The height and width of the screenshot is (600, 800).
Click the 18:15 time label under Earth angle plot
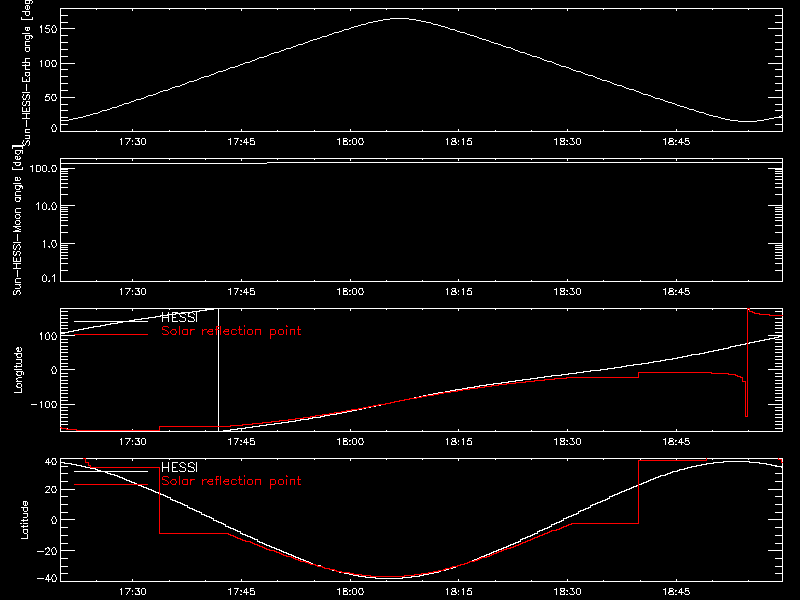[x=459, y=141]
